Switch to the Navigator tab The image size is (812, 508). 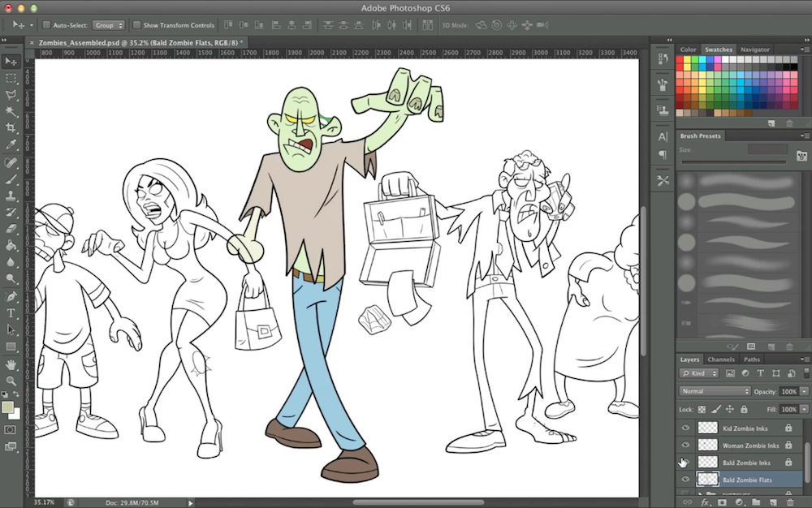[x=754, y=49]
